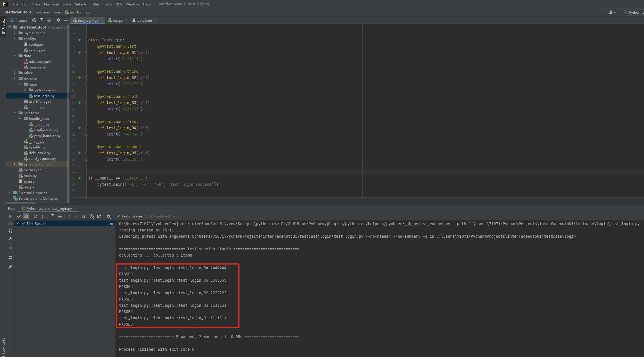Click the Sort by duration icon

point(43,217)
